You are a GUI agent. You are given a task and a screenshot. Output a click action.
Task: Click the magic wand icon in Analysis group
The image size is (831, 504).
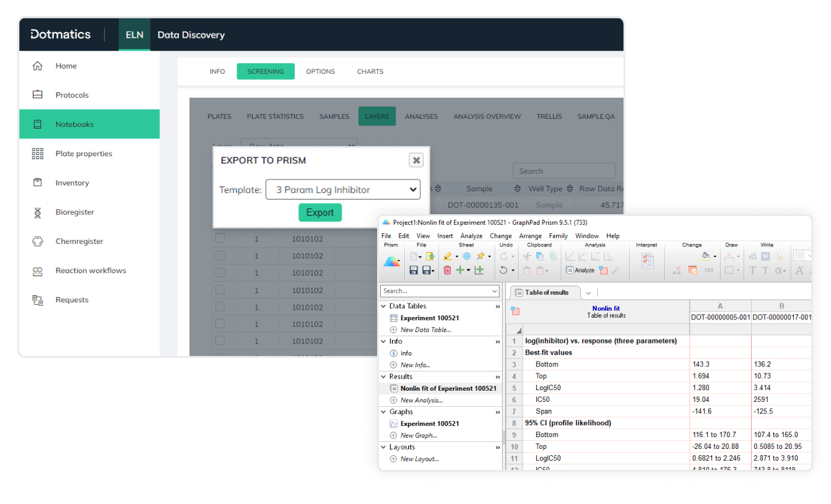point(616,270)
